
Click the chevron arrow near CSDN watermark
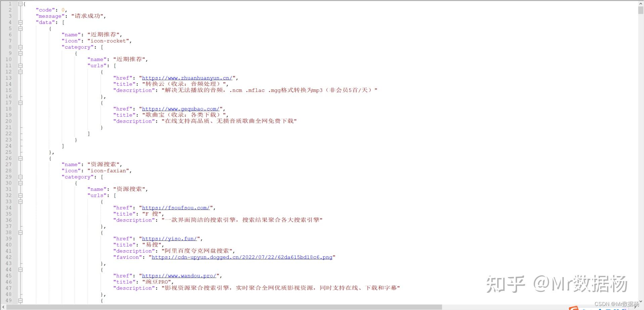click(x=640, y=301)
